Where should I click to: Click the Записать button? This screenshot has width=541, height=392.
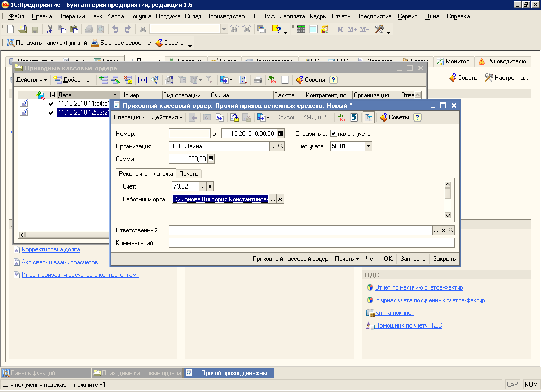pos(413,259)
